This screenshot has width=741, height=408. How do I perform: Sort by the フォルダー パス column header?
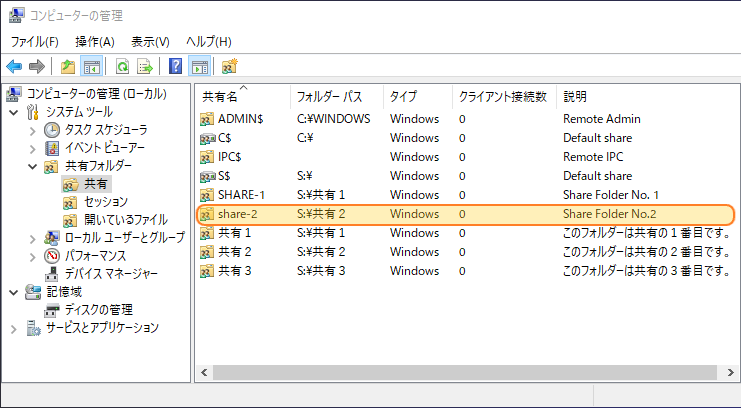pos(337,96)
